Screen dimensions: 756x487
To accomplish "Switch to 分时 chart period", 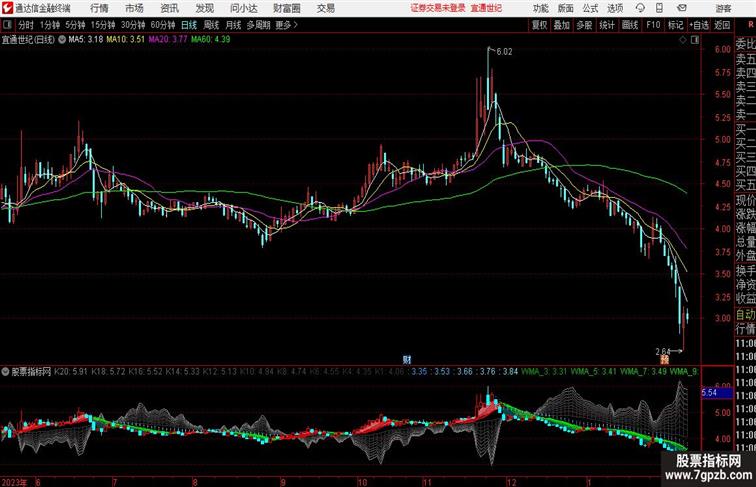I will [26, 25].
